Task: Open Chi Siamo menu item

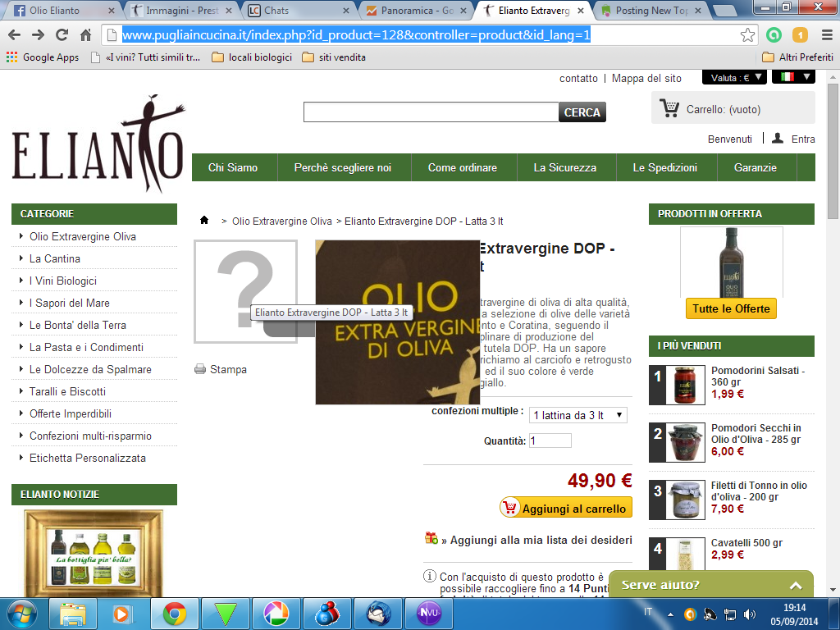Action: coord(233,167)
